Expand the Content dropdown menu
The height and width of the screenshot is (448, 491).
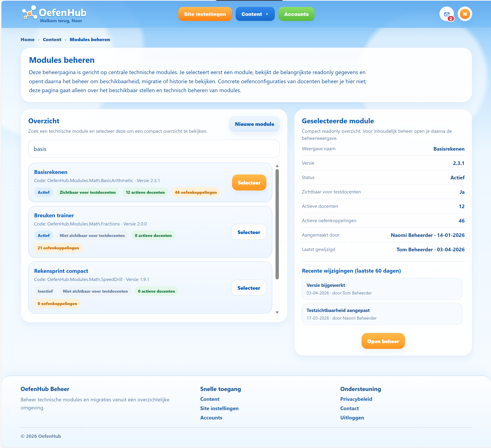click(x=255, y=14)
